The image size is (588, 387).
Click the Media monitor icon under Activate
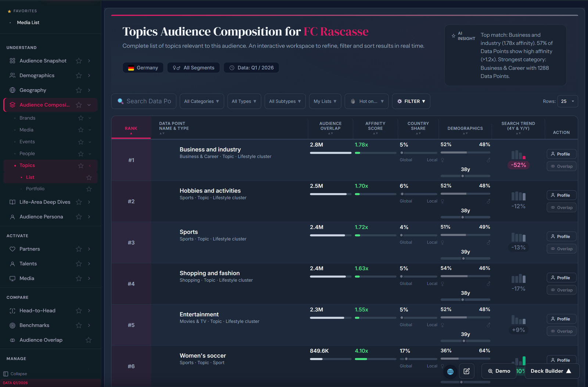(12, 279)
